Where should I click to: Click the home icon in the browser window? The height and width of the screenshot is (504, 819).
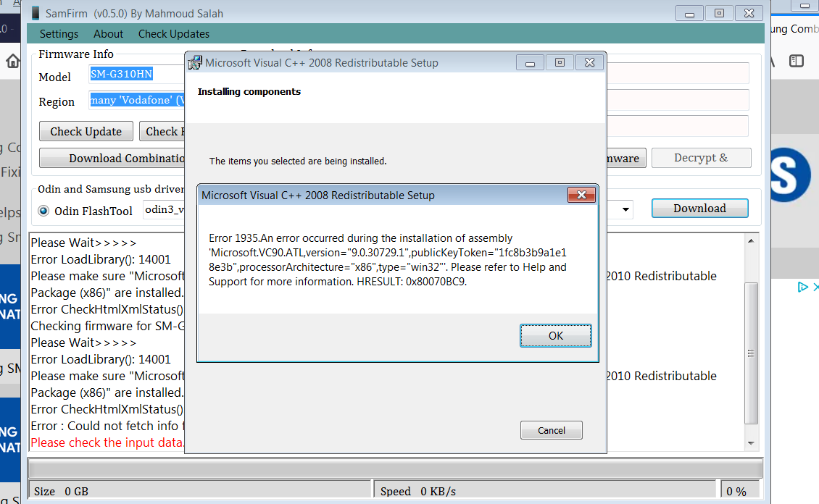(x=12, y=61)
